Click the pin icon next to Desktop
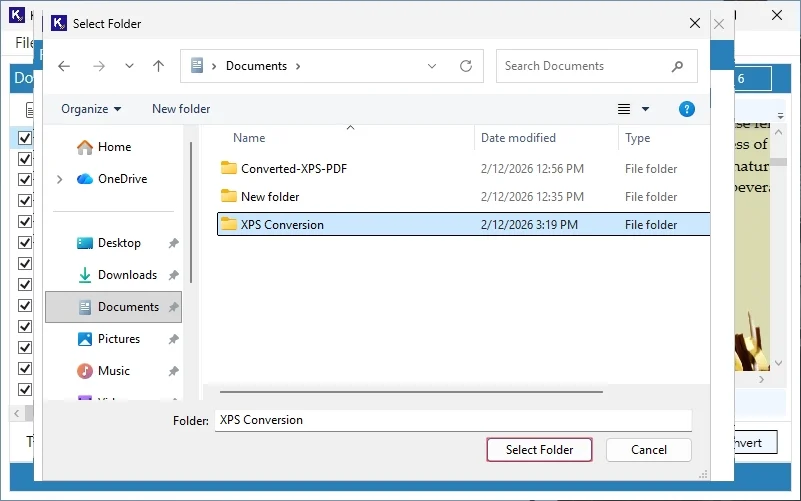The image size is (801, 501). pyautogui.click(x=174, y=244)
